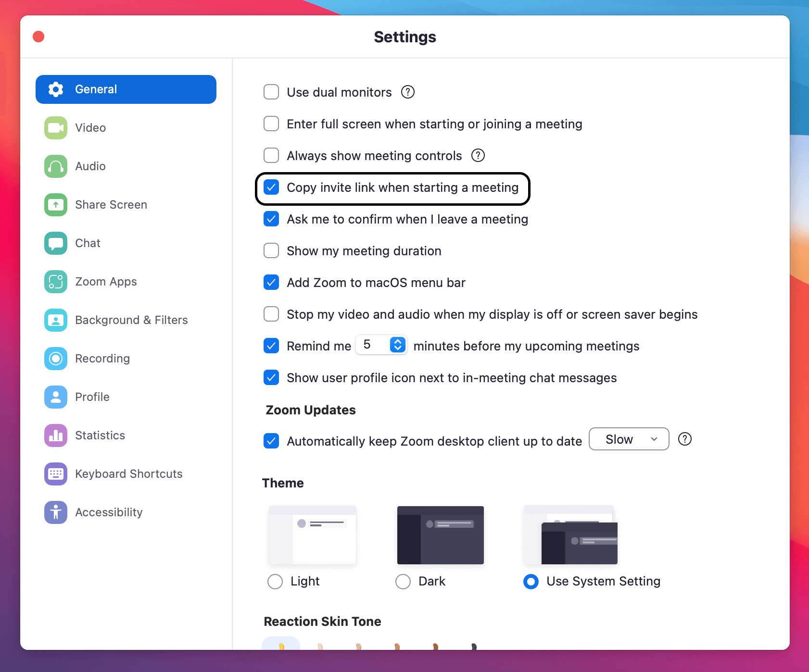
Task: Check Stop my video and audio option
Action: [271, 314]
